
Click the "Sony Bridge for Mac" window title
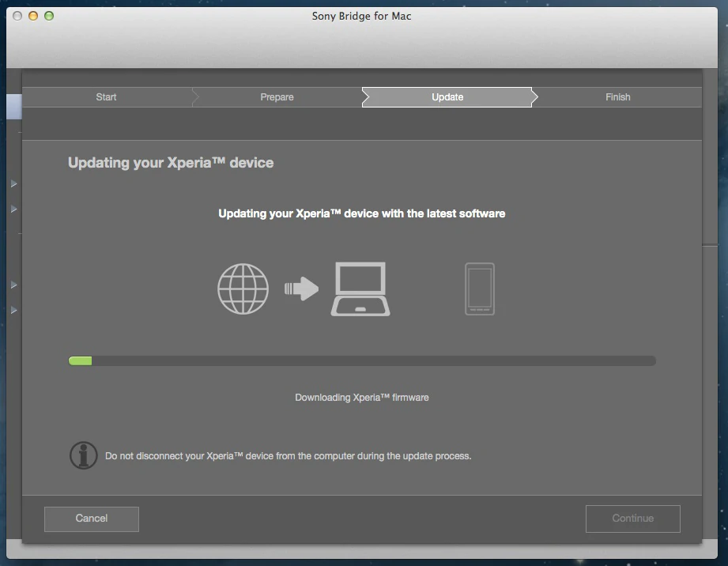(x=361, y=16)
